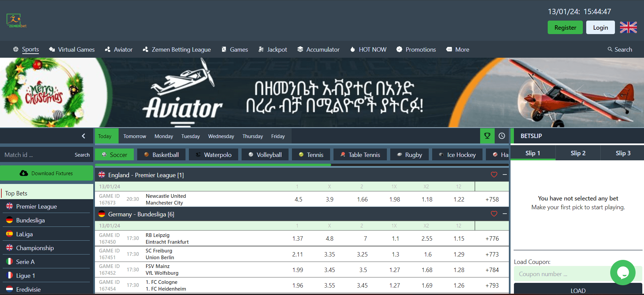
Task: Switch to Slip 2 tab
Action: tap(578, 153)
